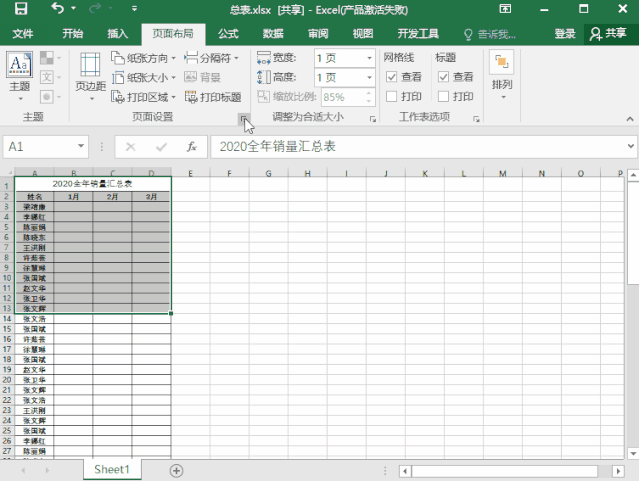
Task: Open the theme colors dropdown
Action: [x=51, y=58]
